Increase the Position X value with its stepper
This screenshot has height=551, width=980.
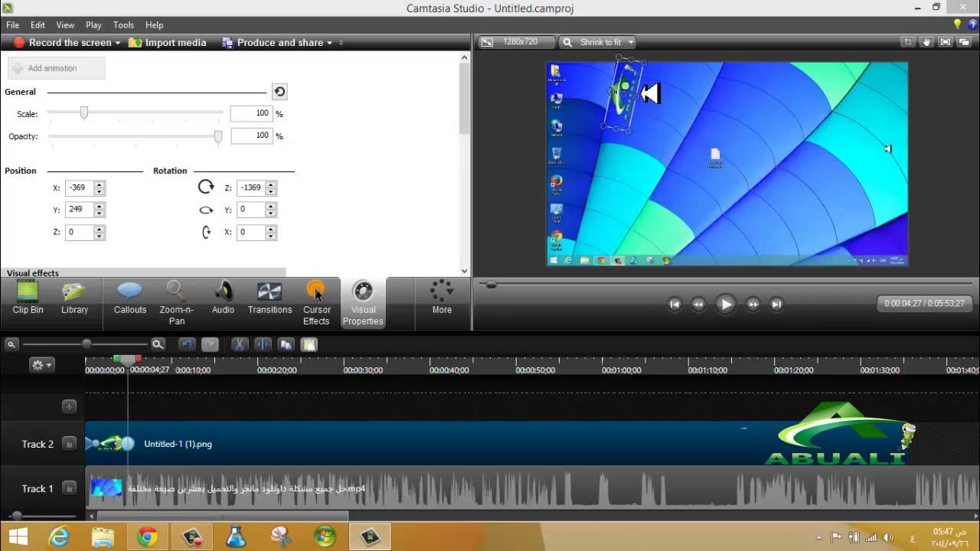[99, 184]
